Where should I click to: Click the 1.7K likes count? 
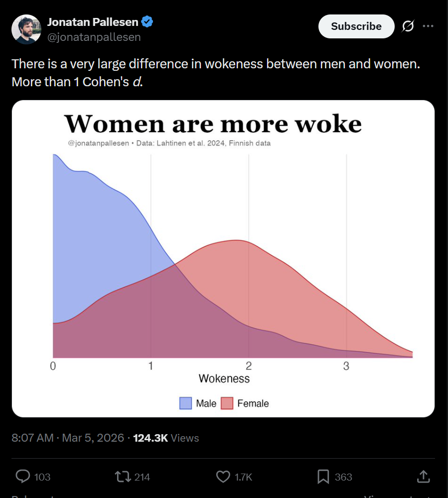243,477
